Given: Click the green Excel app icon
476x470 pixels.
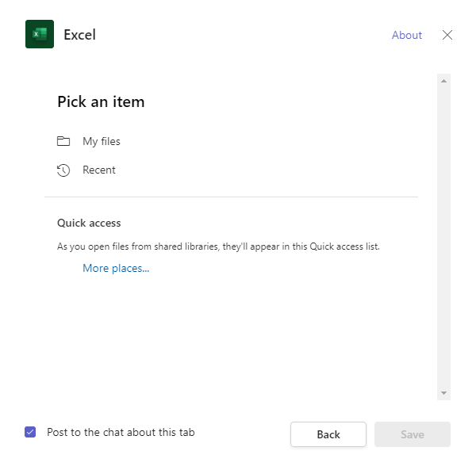Looking at the screenshot, I should tap(40, 34).
